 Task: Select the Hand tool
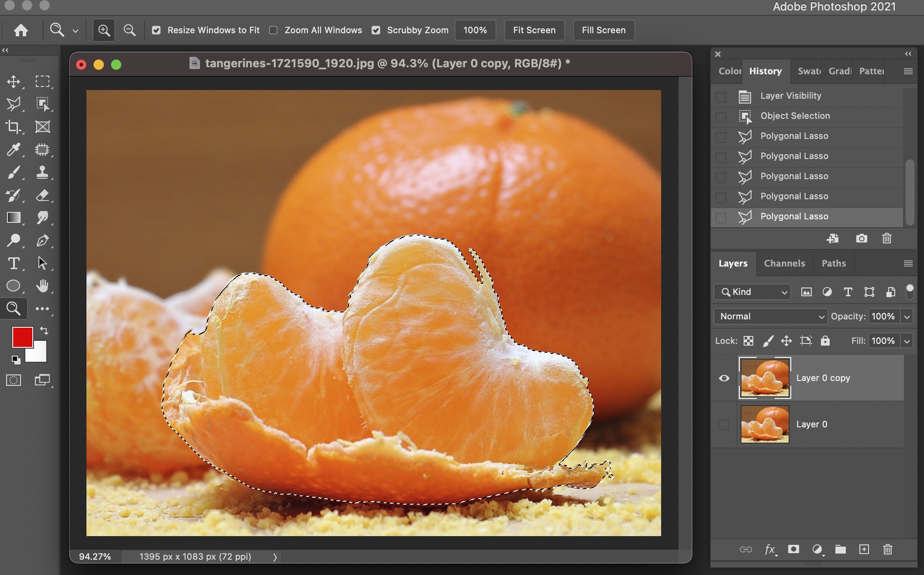[42, 286]
